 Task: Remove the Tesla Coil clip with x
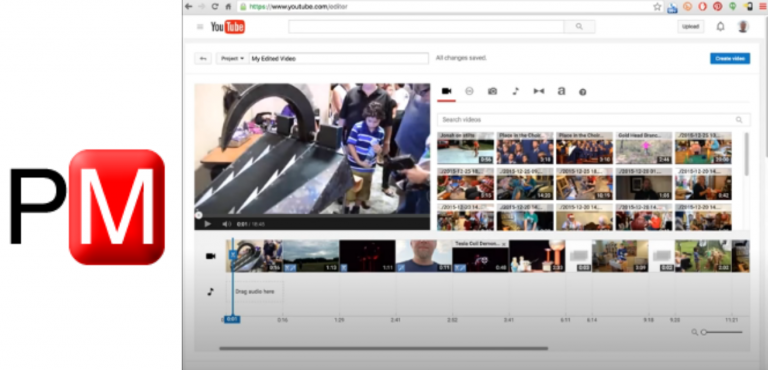504,244
